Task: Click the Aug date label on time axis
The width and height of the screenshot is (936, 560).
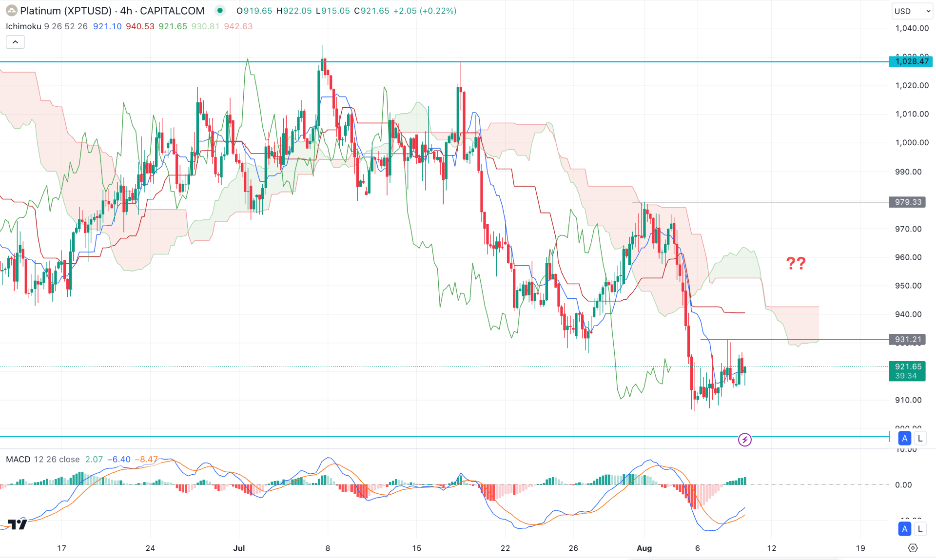Action: coord(644,548)
